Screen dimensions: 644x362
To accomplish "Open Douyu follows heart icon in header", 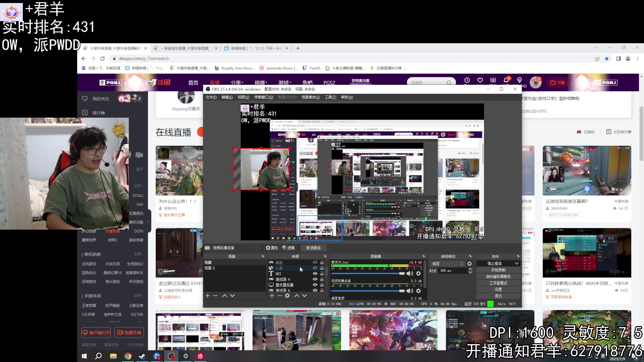I will 480,80.
